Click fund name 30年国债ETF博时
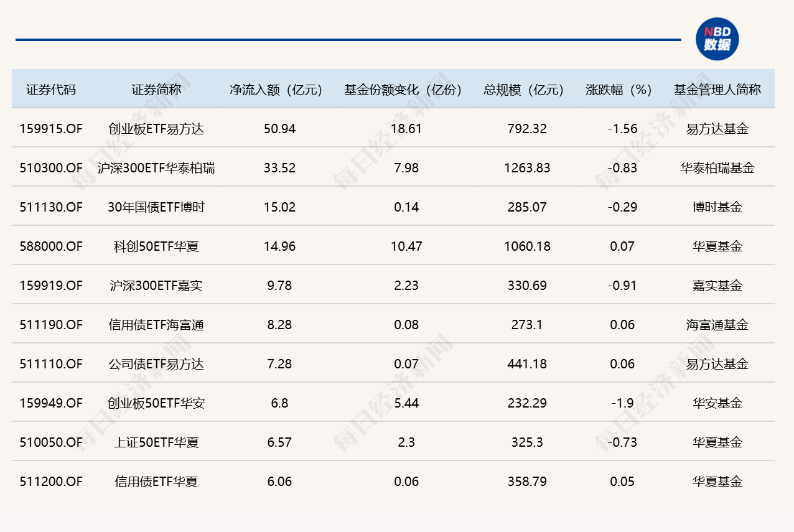This screenshot has height=532, width=794. [156, 207]
